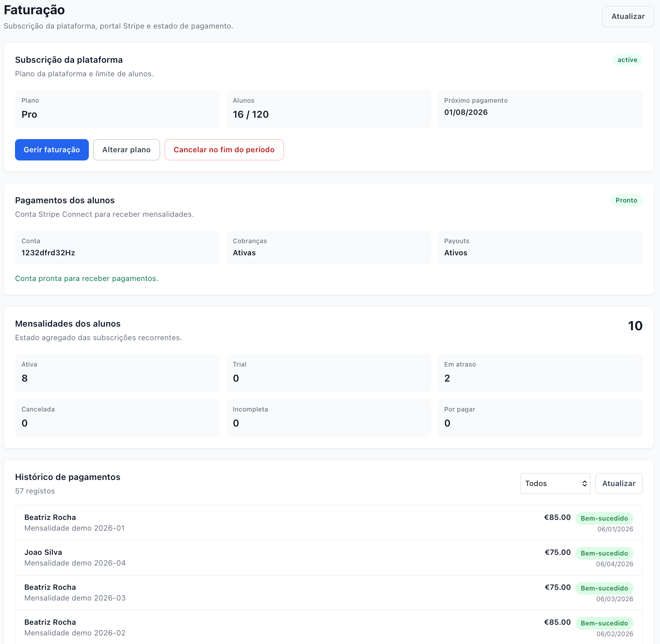Screen dimensions: 660x644
Task: Open Beatriz Rocha Mensalidade demo 2026-03 row
Action: 329,593
